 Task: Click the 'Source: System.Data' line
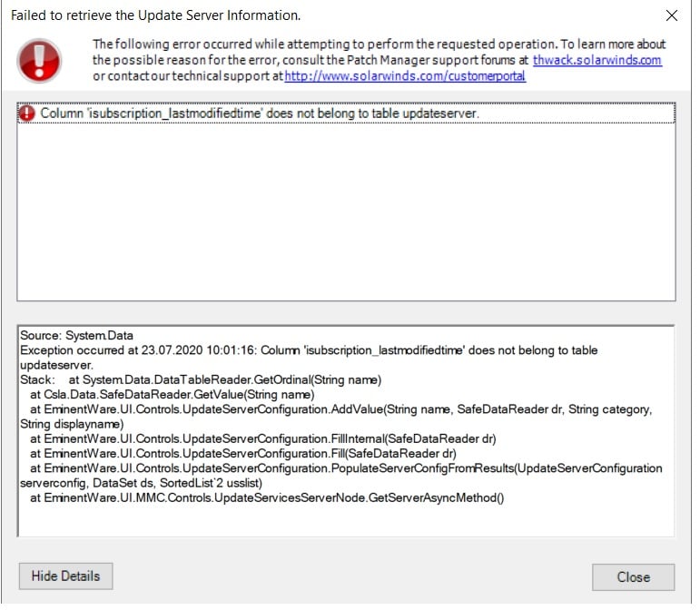77,336
